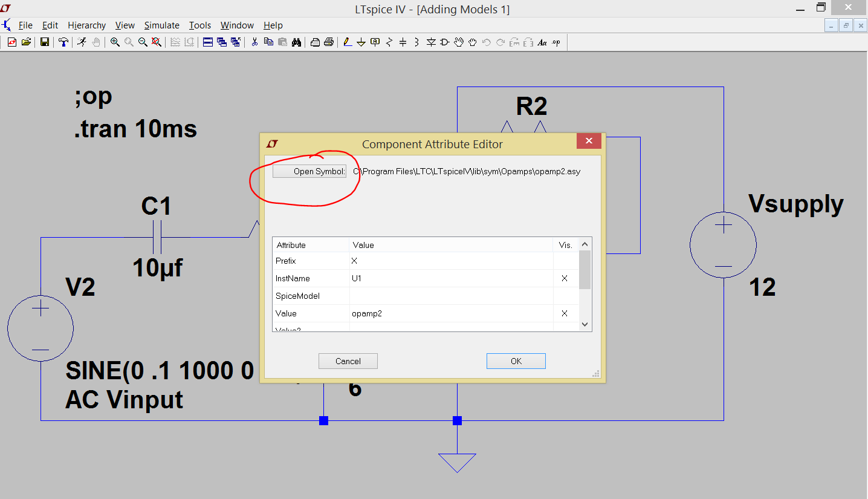
Task: Place a Diode component
Action: (x=431, y=42)
